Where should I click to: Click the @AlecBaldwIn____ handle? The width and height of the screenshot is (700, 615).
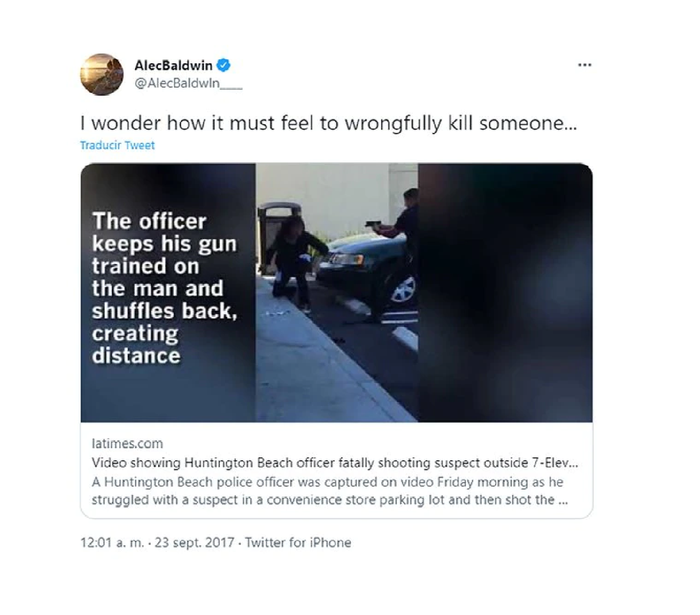[x=188, y=83]
